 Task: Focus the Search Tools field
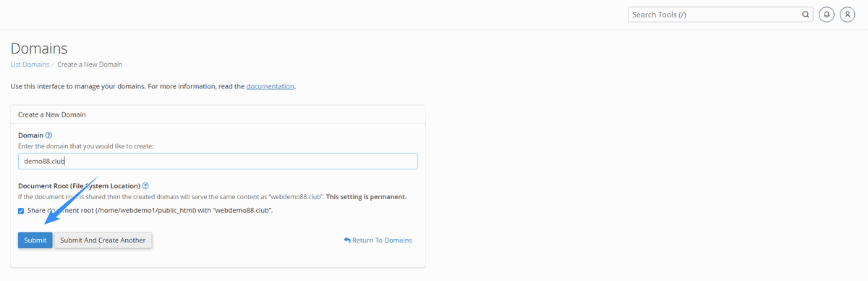pos(720,14)
